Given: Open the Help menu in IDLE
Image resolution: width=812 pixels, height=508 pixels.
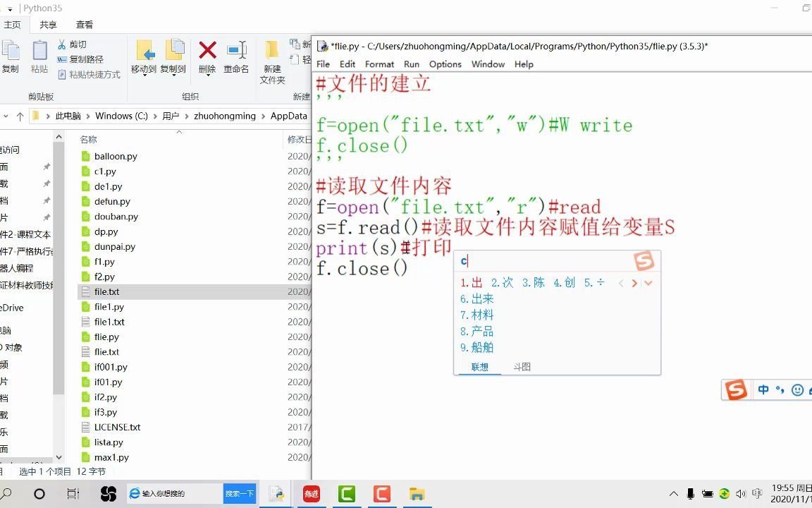Looking at the screenshot, I should click(x=524, y=64).
